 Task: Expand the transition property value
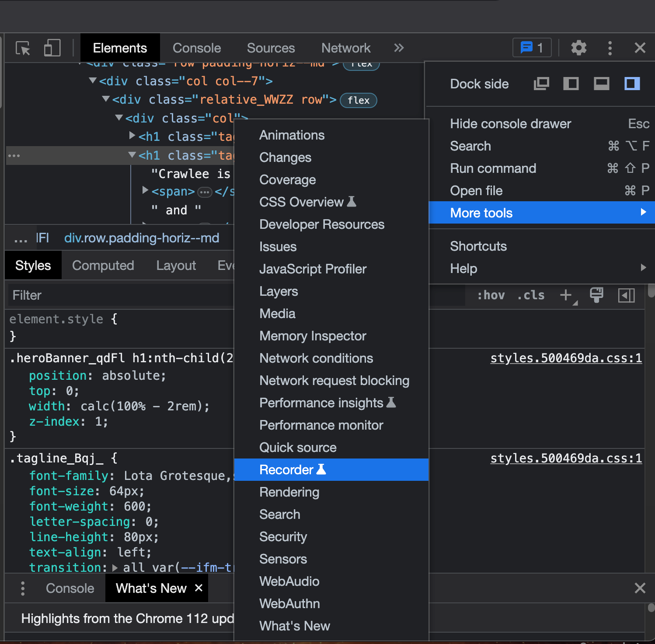[115, 567]
